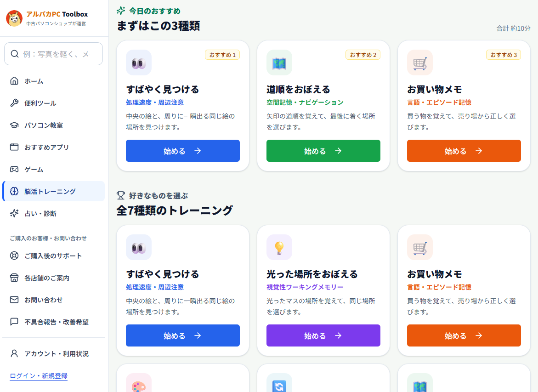
Task: Click the paint palette card icon
Action: tap(139, 383)
